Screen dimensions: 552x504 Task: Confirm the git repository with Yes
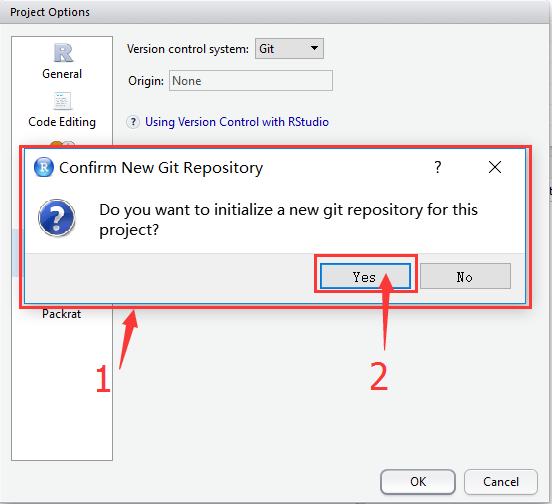click(365, 277)
